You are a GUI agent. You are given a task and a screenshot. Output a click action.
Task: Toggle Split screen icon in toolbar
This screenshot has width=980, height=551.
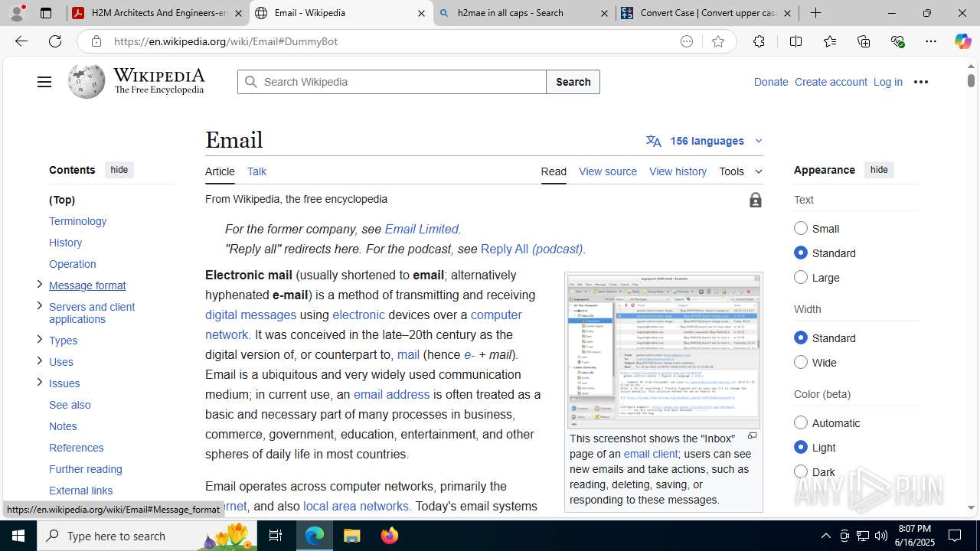[795, 41]
